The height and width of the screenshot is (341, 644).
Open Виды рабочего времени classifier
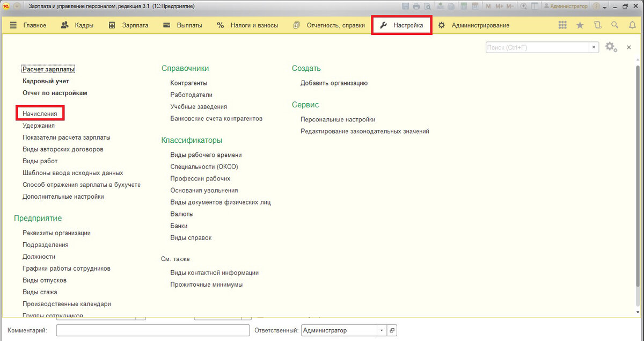click(206, 155)
